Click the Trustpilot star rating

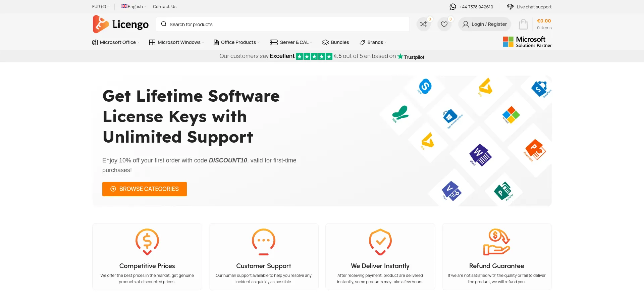[314, 56]
